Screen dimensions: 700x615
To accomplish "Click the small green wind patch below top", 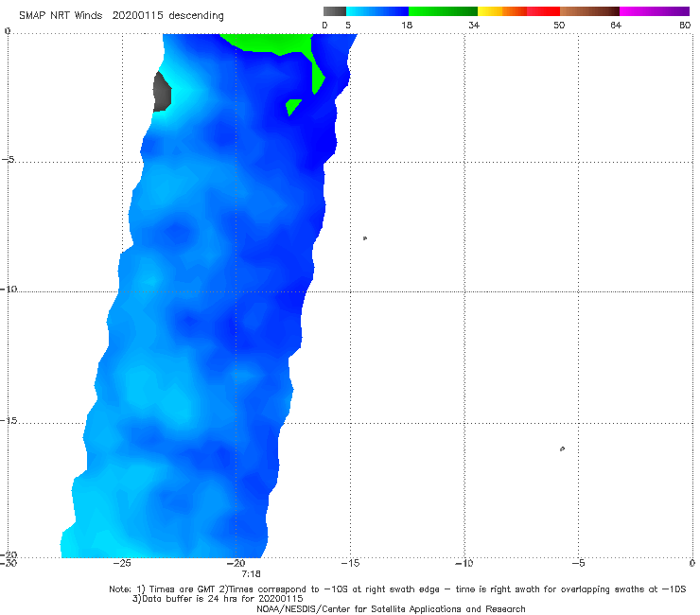I will pos(293,107).
